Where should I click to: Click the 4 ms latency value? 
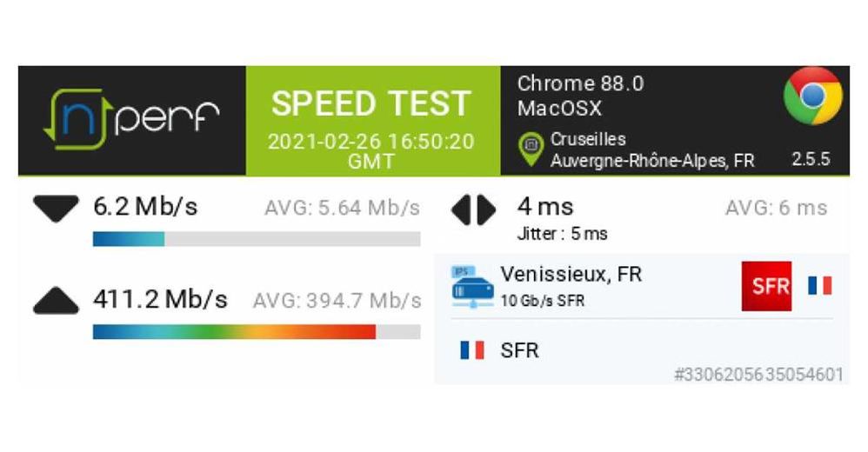pyautogui.click(x=545, y=207)
